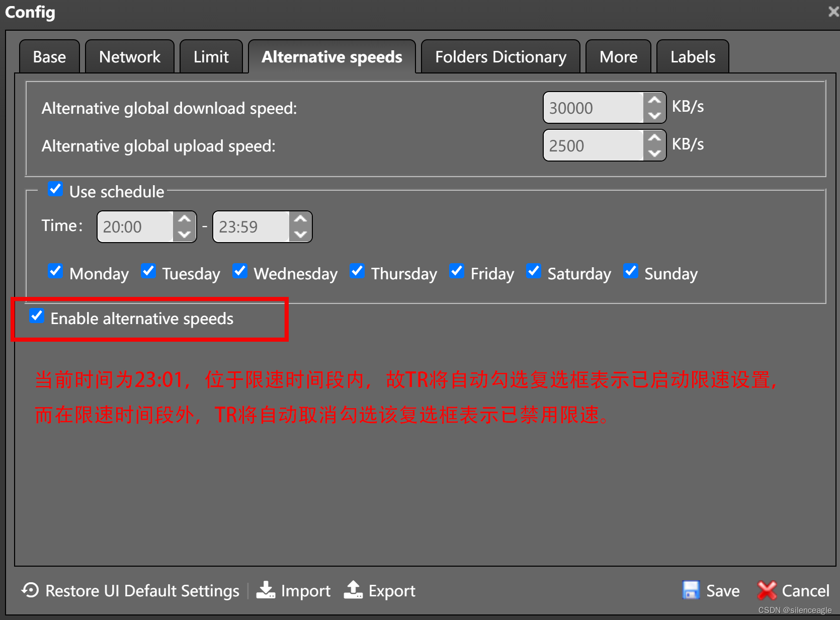The width and height of the screenshot is (840, 620).
Task: Click the Export settings icon
Action: [x=354, y=590]
